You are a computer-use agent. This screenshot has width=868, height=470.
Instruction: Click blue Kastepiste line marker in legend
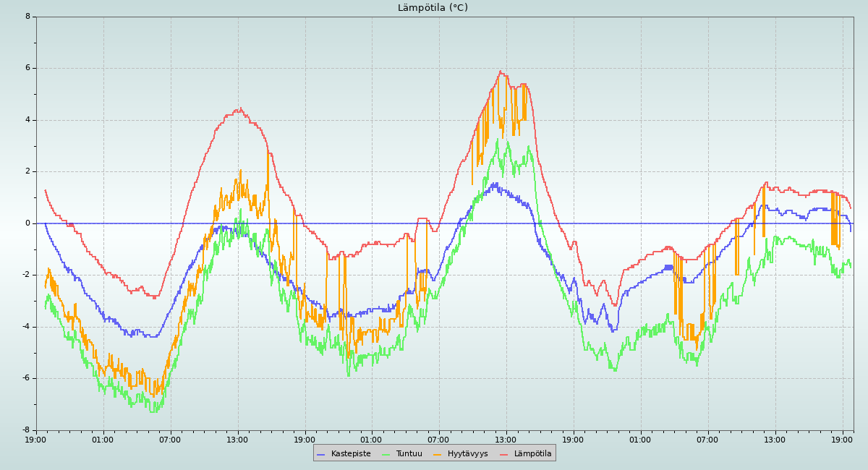coord(321,454)
